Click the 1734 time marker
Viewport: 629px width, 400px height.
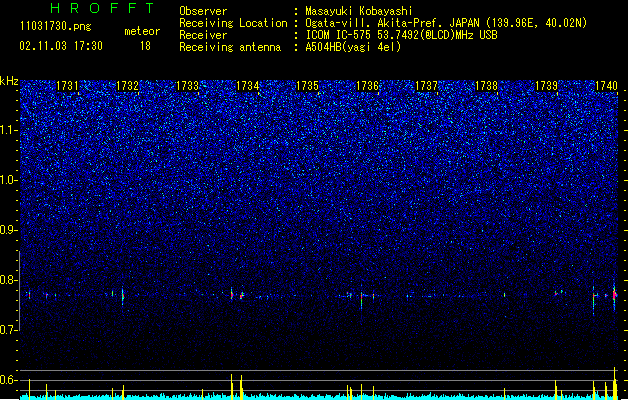(x=248, y=86)
